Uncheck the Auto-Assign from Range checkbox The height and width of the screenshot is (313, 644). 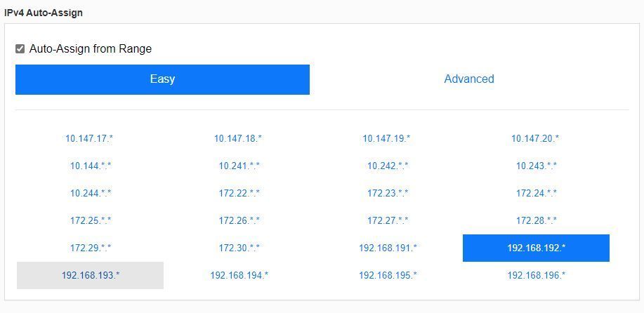pyautogui.click(x=20, y=49)
